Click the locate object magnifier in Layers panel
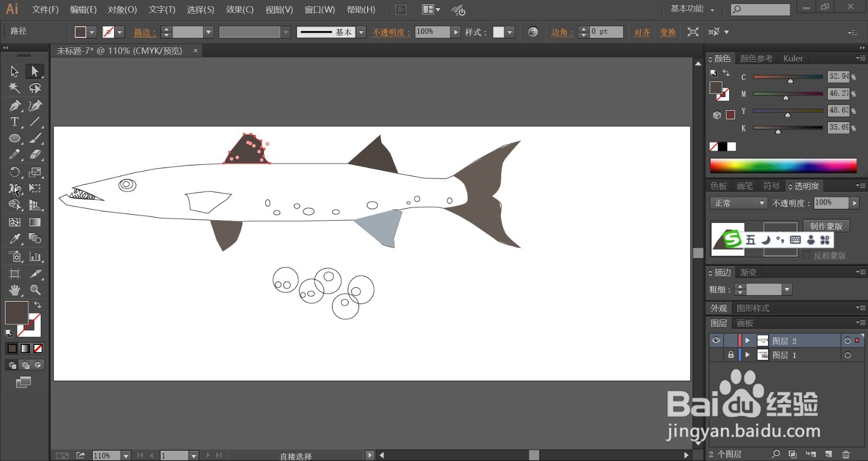The height and width of the screenshot is (461, 868). 776,454
